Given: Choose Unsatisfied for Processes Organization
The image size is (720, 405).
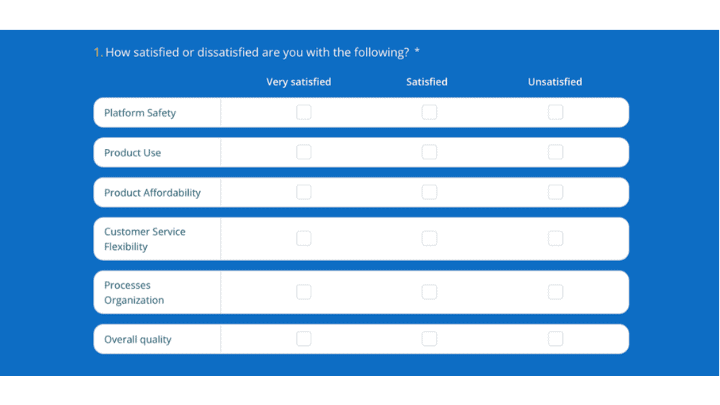Looking at the screenshot, I should click(x=555, y=292).
